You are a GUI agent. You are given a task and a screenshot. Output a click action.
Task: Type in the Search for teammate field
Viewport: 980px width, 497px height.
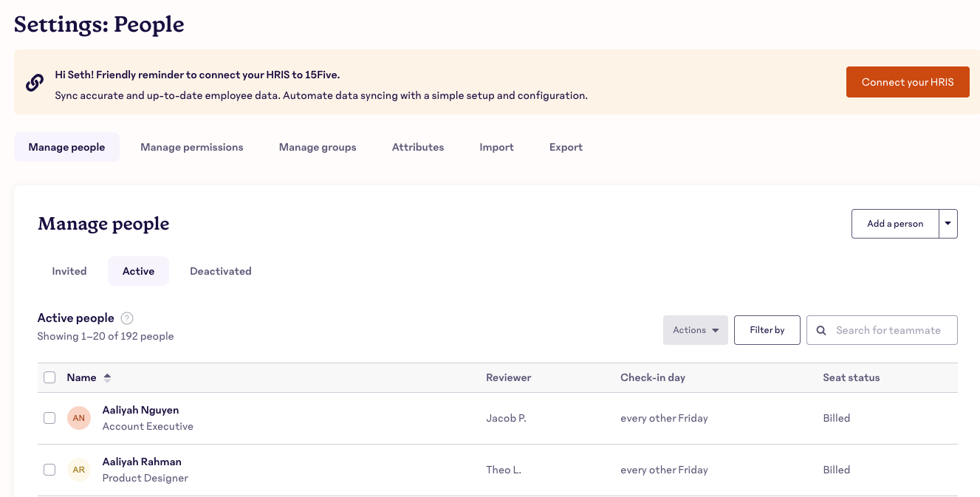(890, 330)
